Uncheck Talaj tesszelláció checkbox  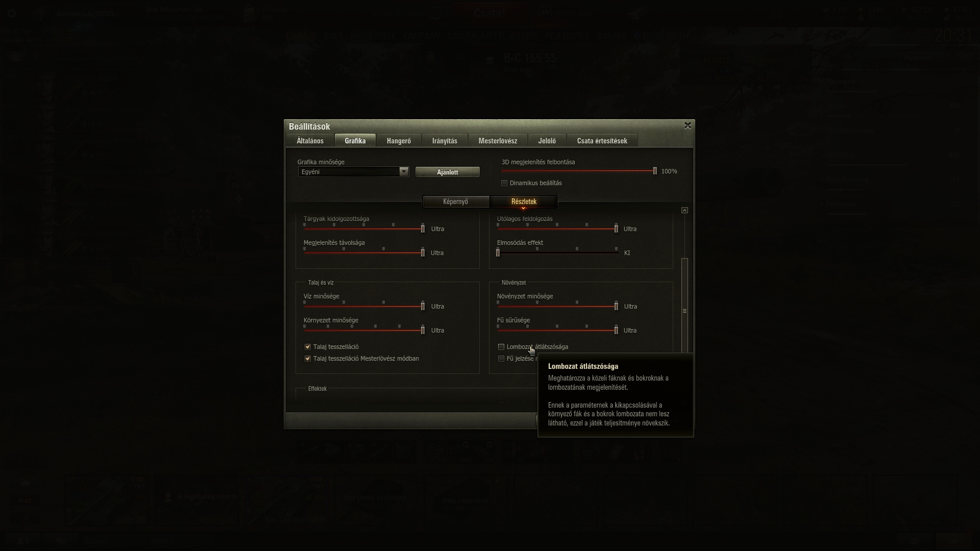308,347
